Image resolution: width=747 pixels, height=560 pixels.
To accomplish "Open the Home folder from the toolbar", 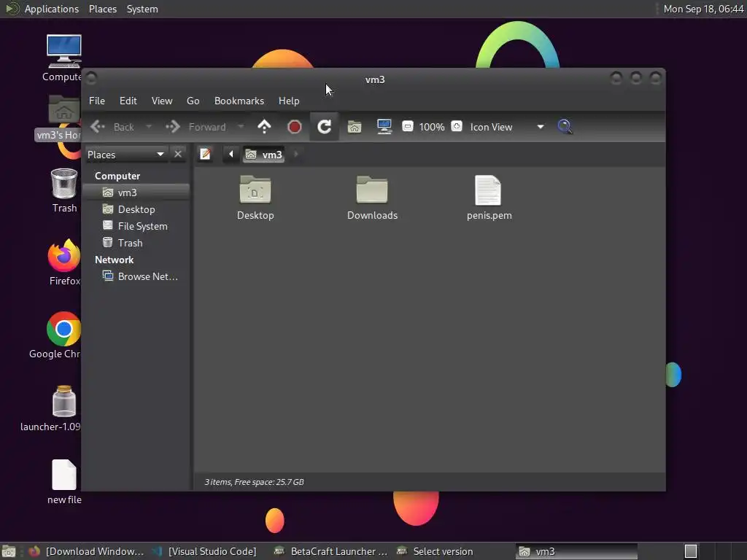I will 355,127.
